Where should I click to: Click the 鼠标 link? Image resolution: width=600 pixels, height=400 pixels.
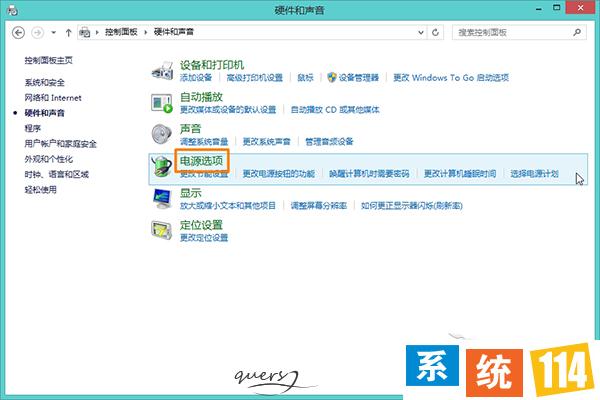click(305, 78)
